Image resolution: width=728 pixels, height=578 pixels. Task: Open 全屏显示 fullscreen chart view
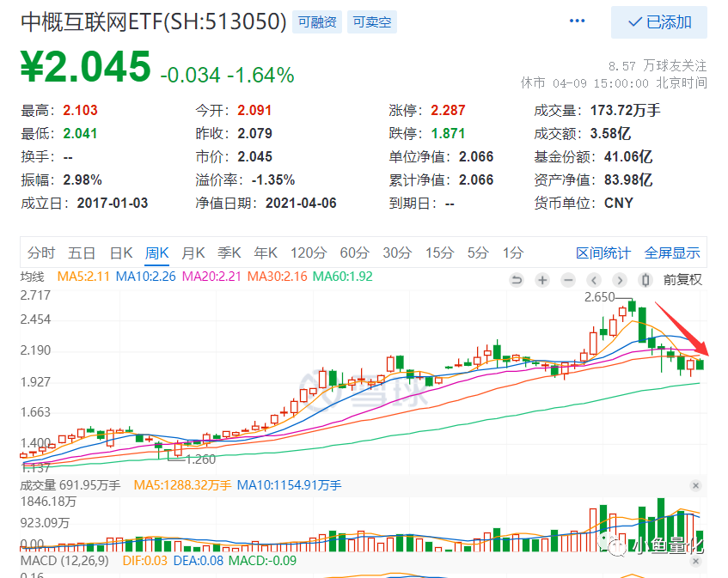point(672,252)
